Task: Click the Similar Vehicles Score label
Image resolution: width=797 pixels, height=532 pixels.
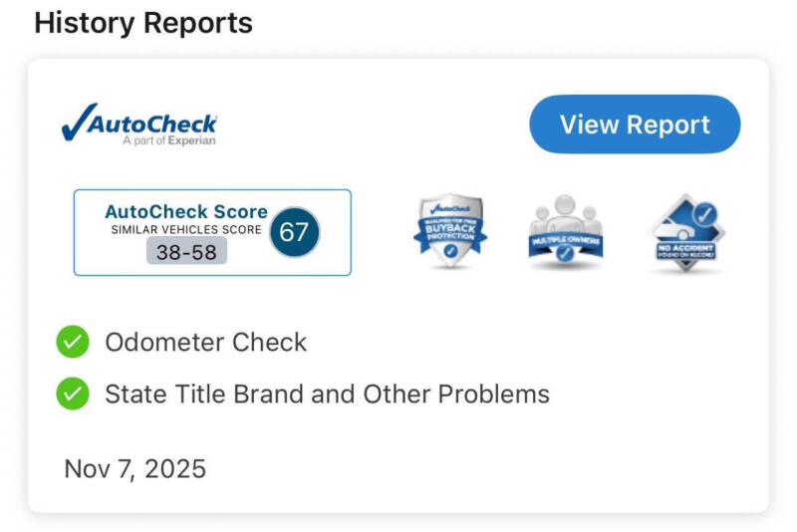Action: click(x=186, y=229)
